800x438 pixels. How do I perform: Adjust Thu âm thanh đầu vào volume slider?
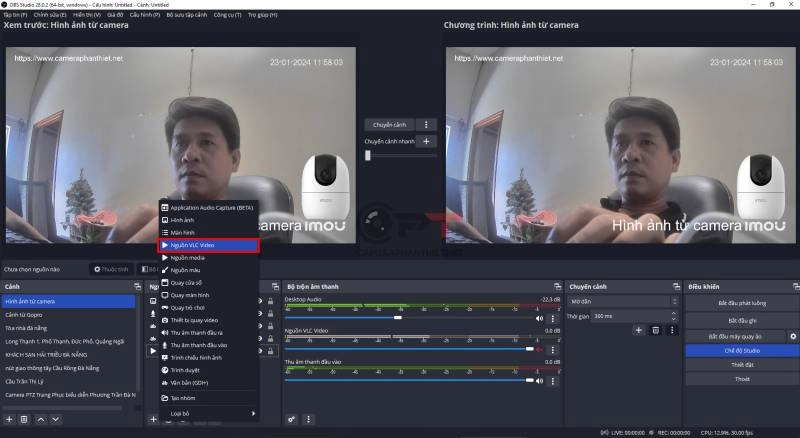tap(530, 380)
